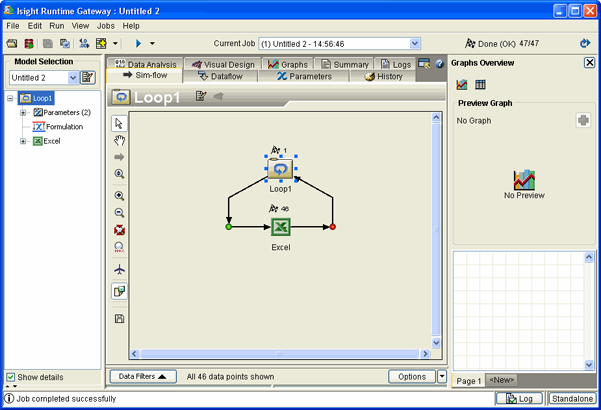Expand the Parameters (2) tree node
Screen dimensions: 601x410
pos(23,113)
